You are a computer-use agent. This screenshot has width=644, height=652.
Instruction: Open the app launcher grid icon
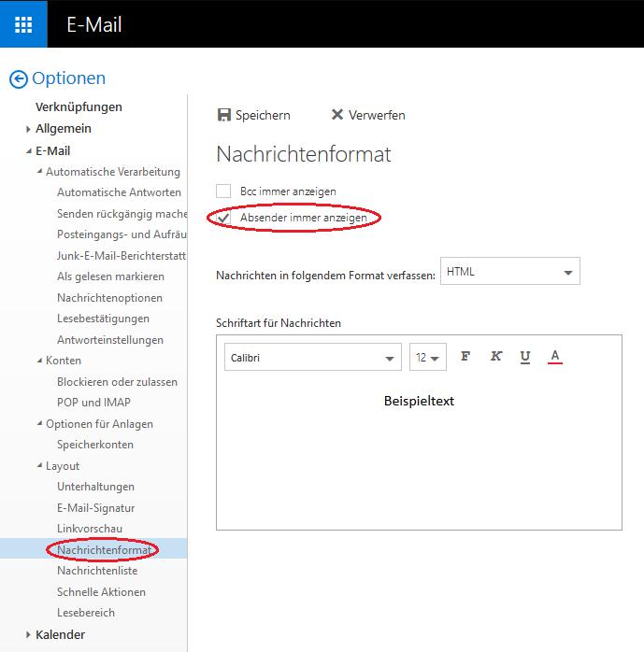pyautogui.click(x=23, y=24)
